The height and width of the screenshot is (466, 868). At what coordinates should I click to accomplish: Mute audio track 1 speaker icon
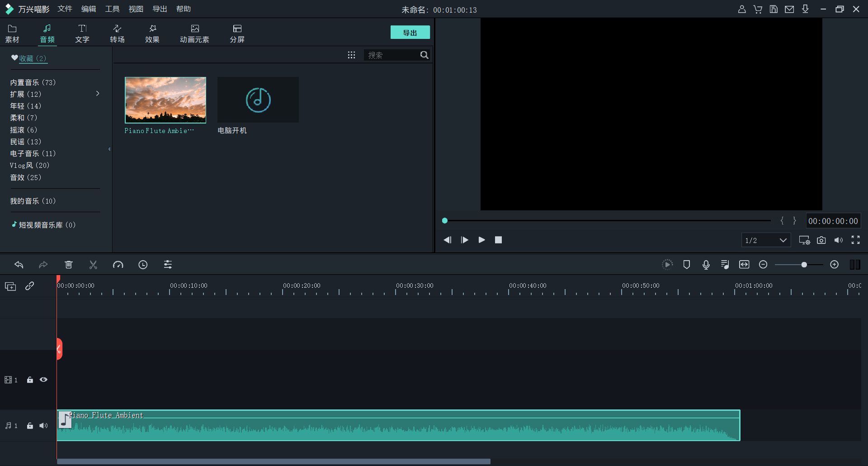pyautogui.click(x=43, y=426)
